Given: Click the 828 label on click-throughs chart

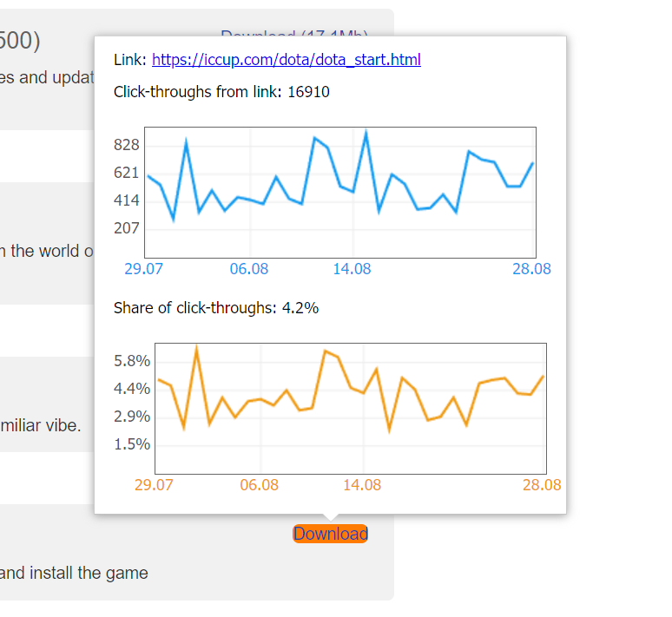Looking at the screenshot, I should click(127, 145).
